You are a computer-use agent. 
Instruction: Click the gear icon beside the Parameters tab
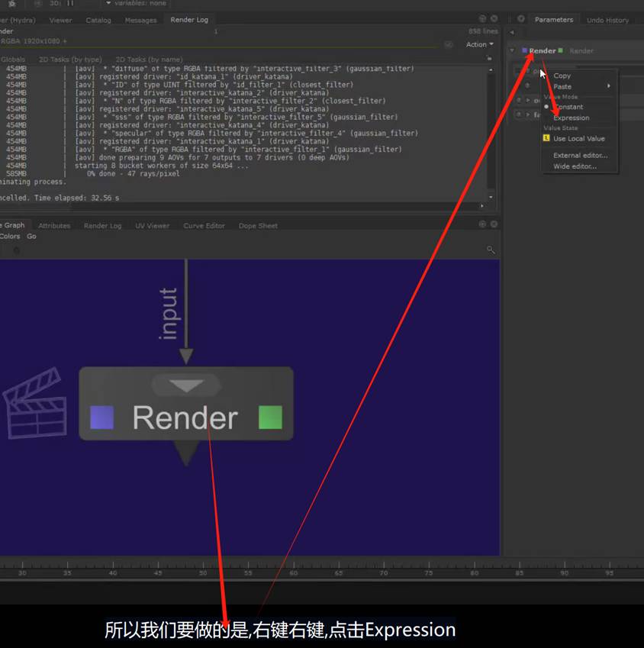click(521, 19)
